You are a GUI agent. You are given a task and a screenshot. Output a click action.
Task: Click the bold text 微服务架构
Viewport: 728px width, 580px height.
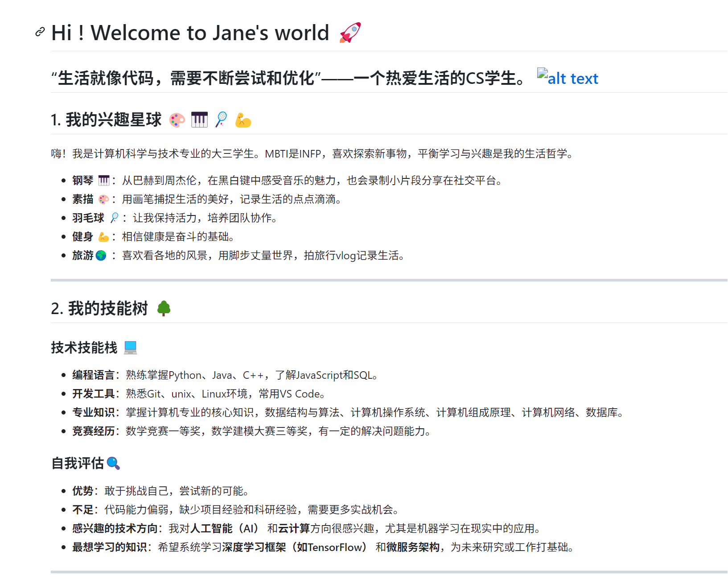coord(413,547)
